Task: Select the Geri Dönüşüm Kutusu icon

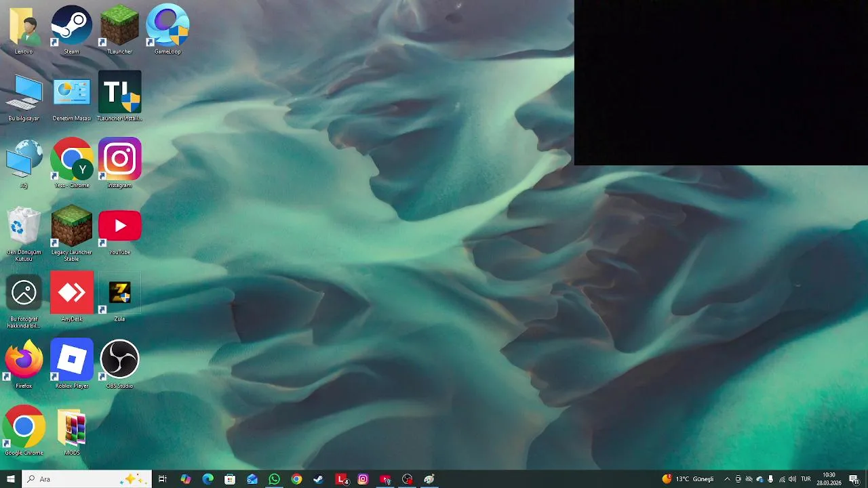Action: (x=24, y=234)
